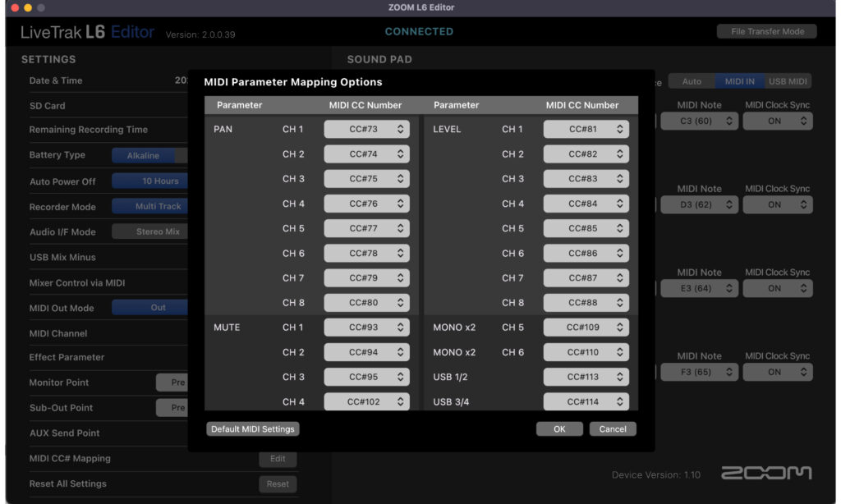
Task: Select the MIDI IN sound pad mode
Action: click(740, 81)
